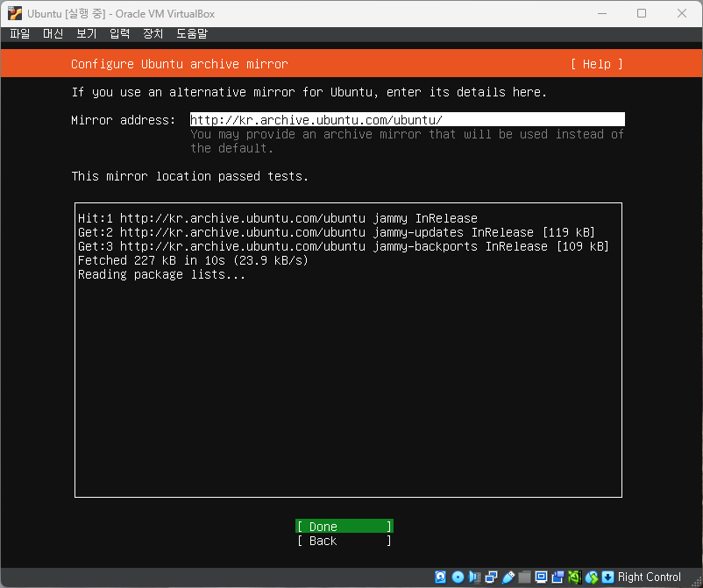Click the "Configure Ubuntu archive mirror" heading

point(180,64)
